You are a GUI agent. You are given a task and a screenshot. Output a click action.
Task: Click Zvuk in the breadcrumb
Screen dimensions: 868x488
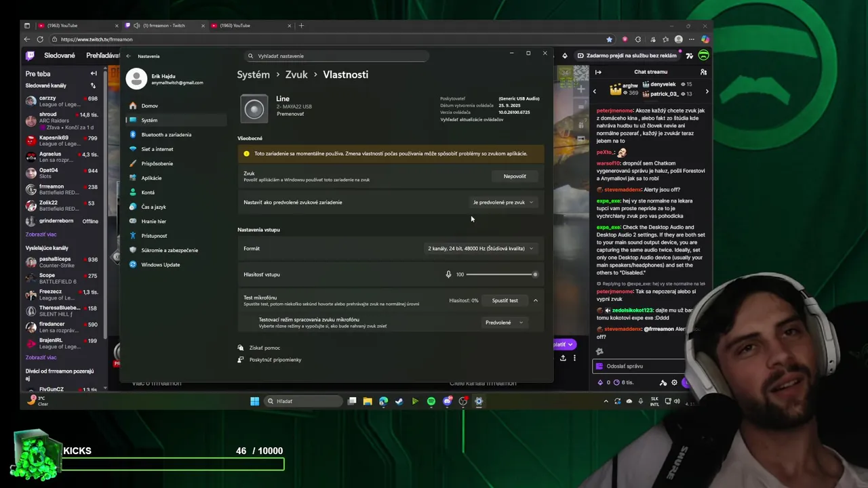pyautogui.click(x=296, y=75)
